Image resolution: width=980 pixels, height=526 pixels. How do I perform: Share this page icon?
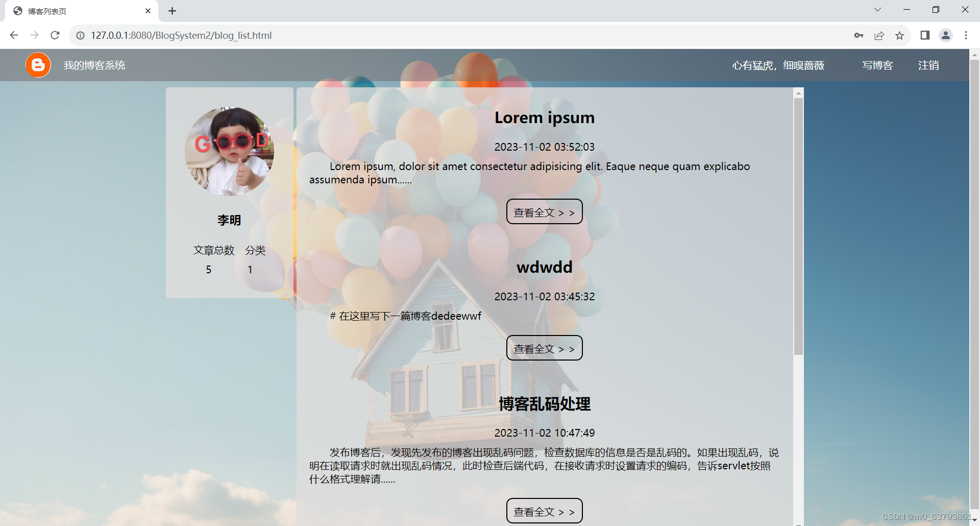879,35
